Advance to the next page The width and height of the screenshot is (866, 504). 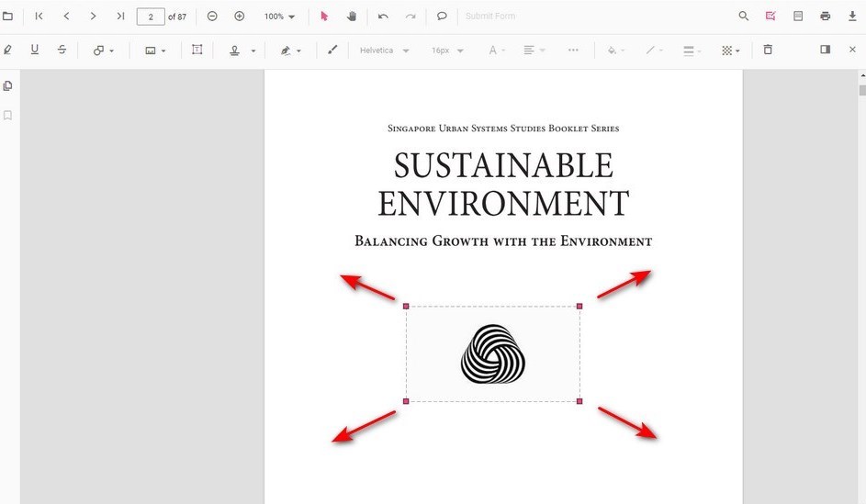pos(93,17)
